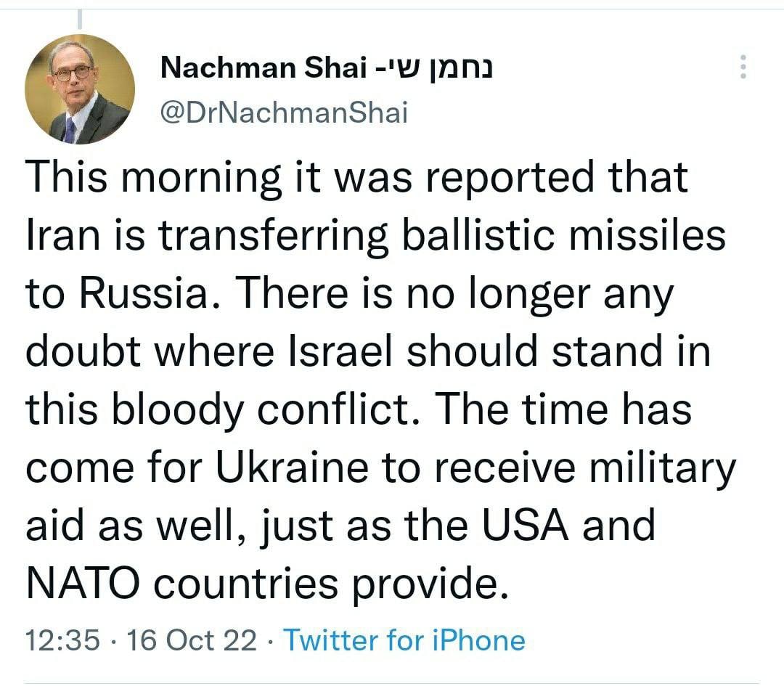Viewport: 784px width, 694px height.
Task: Open the three-dot more options menu
Action: [742, 68]
